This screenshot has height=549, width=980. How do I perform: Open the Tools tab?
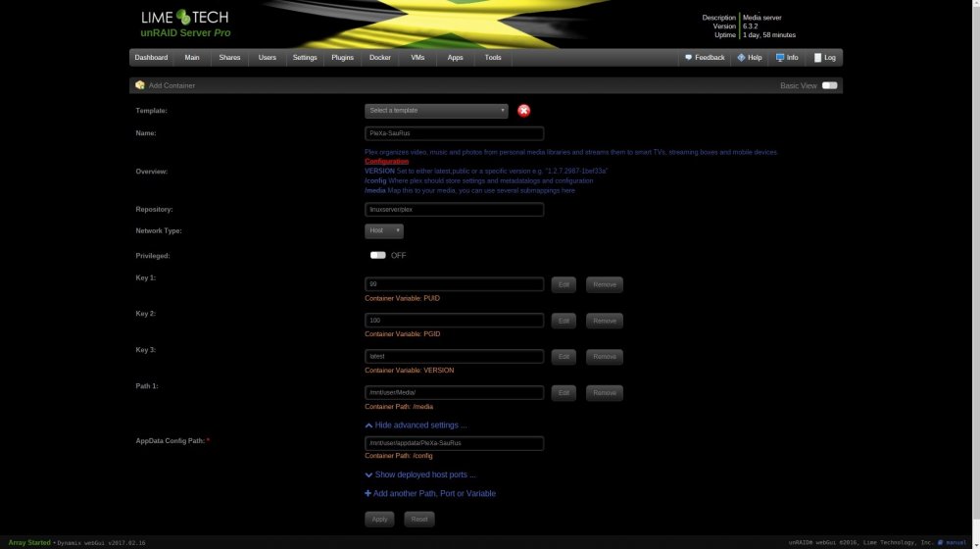point(493,58)
